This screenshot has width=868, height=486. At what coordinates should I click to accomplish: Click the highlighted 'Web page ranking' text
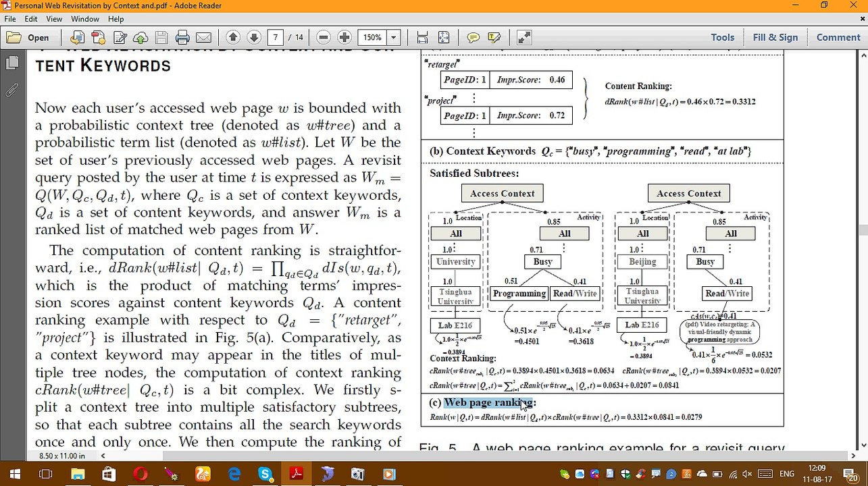(488, 403)
